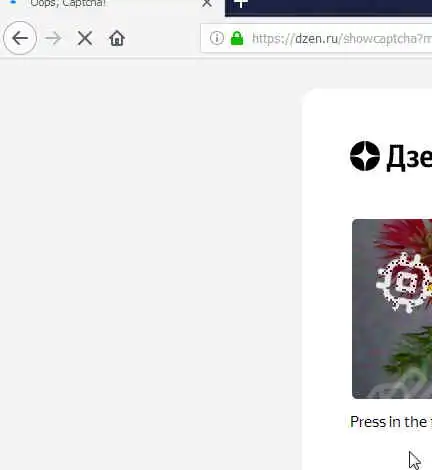Click the greyed-out forward arrow
This screenshot has width=432, height=470.
53,38
